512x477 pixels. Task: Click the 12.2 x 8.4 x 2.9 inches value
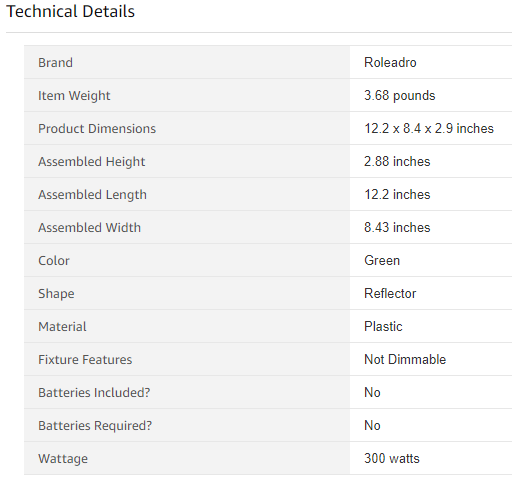429,128
